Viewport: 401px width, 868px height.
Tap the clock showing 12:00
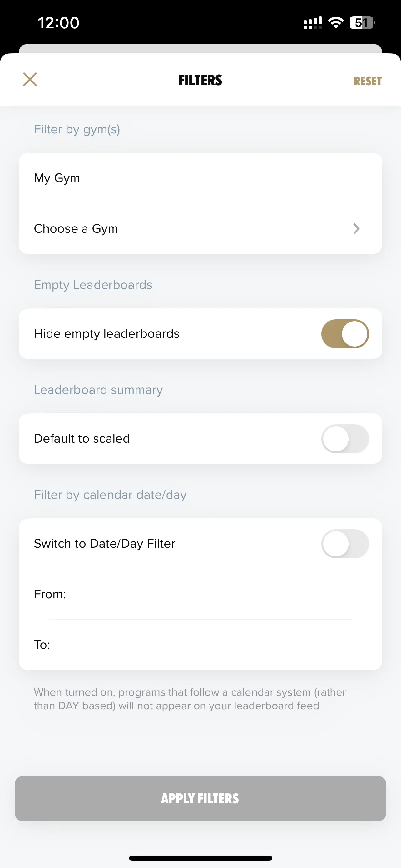tap(59, 23)
